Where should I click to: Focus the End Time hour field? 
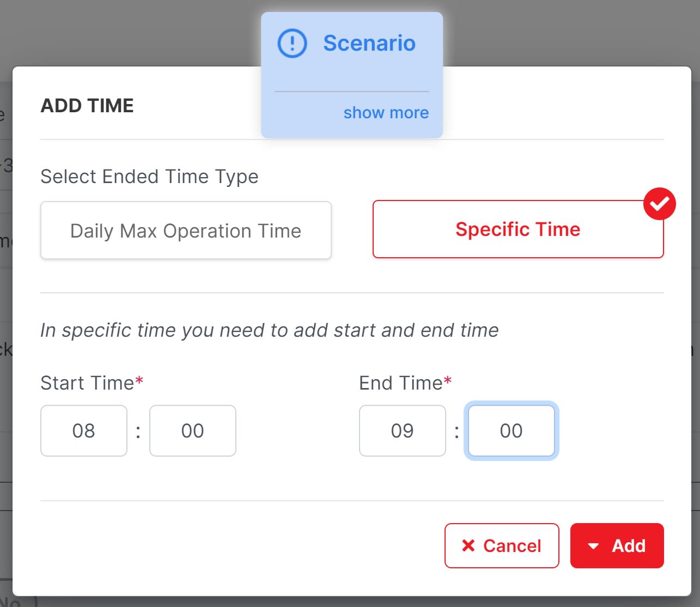pyautogui.click(x=403, y=430)
